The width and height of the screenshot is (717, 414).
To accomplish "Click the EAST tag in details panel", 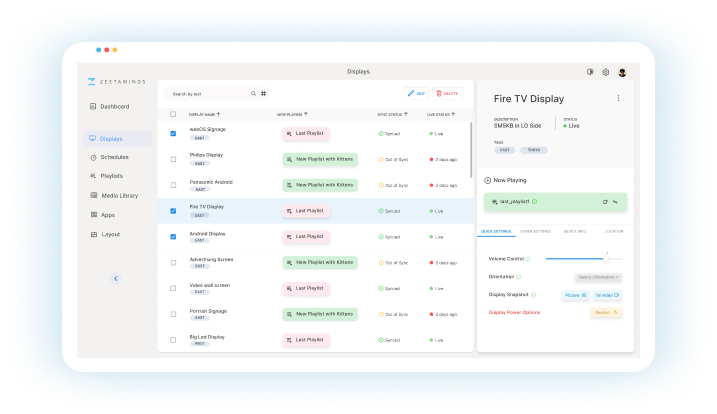I will [504, 150].
